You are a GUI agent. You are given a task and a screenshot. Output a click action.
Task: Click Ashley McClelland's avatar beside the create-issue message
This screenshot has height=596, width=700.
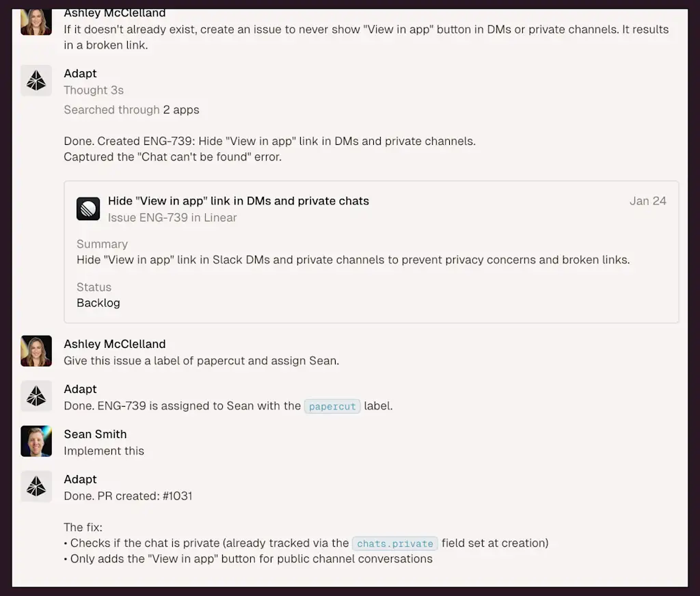(36, 22)
